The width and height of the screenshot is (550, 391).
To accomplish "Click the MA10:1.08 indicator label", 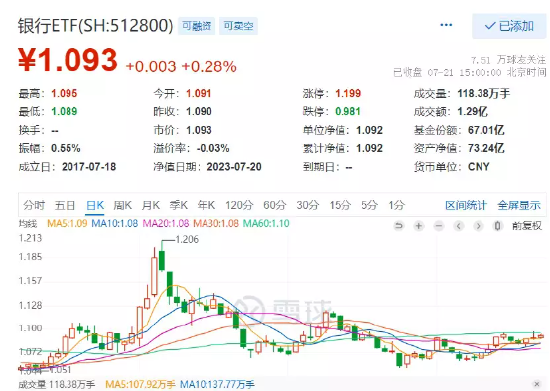I will [x=115, y=223].
